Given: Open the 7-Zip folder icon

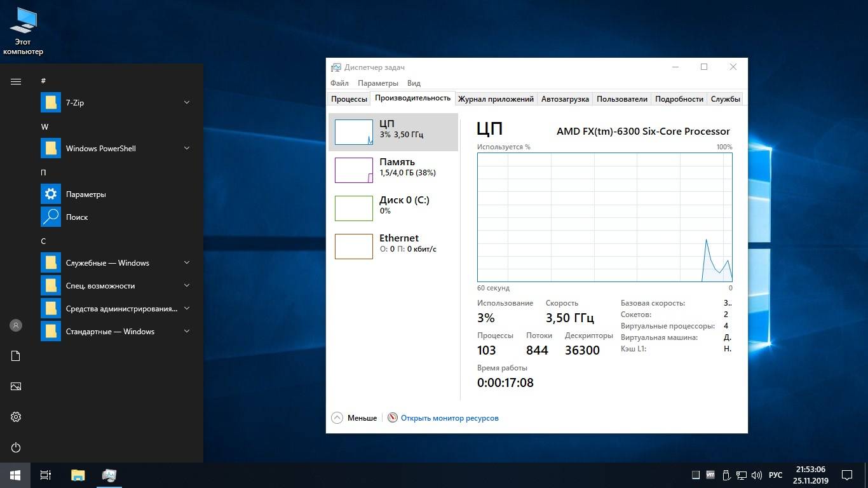Looking at the screenshot, I should (x=51, y=102).
